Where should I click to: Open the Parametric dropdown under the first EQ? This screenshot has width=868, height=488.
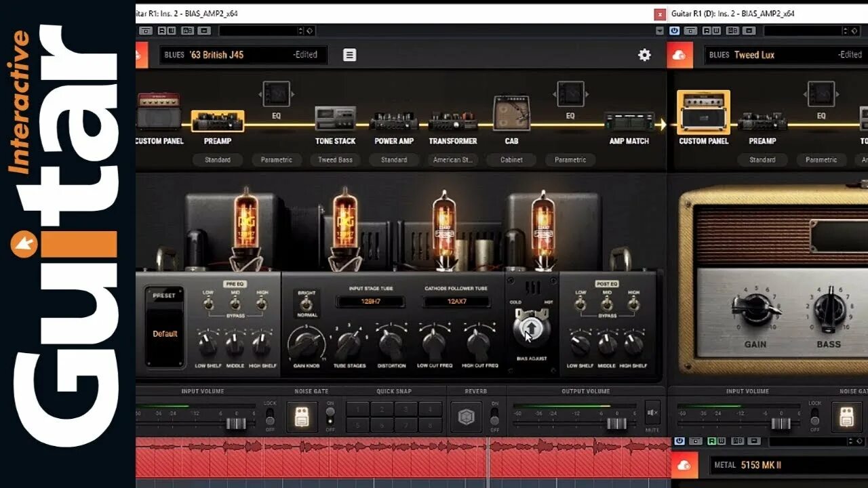pyautogui.click(x=277, y=160)
